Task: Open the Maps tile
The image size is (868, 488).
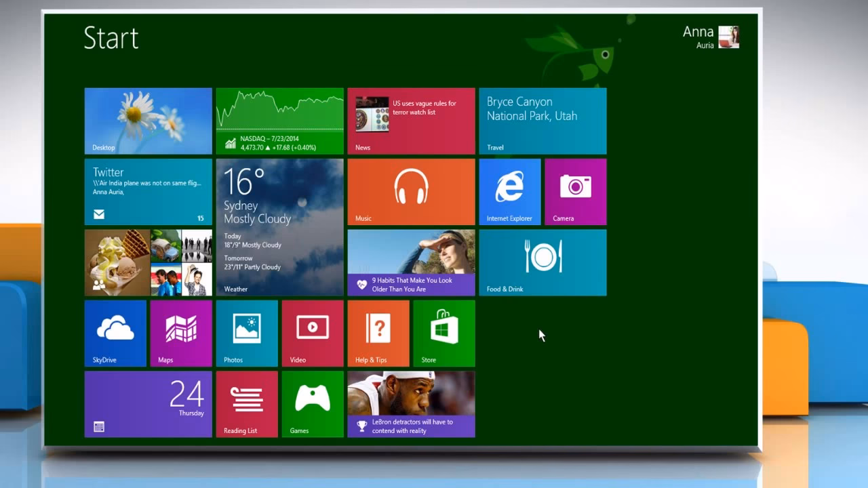Action: click(180, 333)
